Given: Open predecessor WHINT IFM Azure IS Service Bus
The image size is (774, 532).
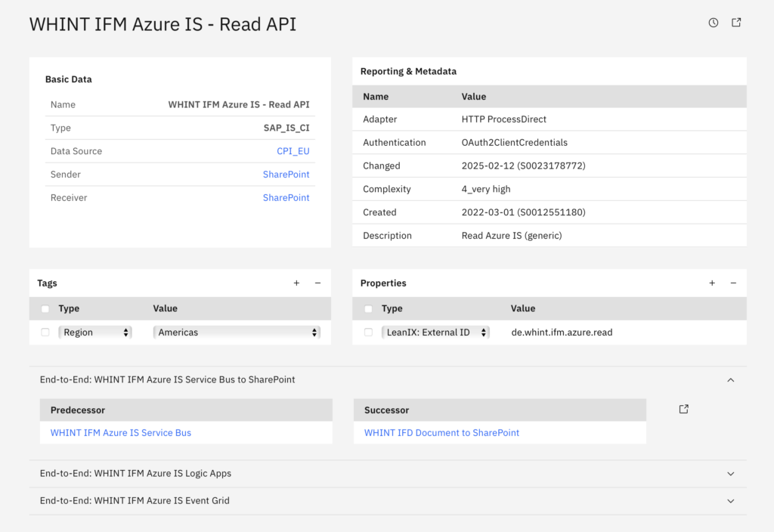Looking at the screenshot, I should coord(121,433).
